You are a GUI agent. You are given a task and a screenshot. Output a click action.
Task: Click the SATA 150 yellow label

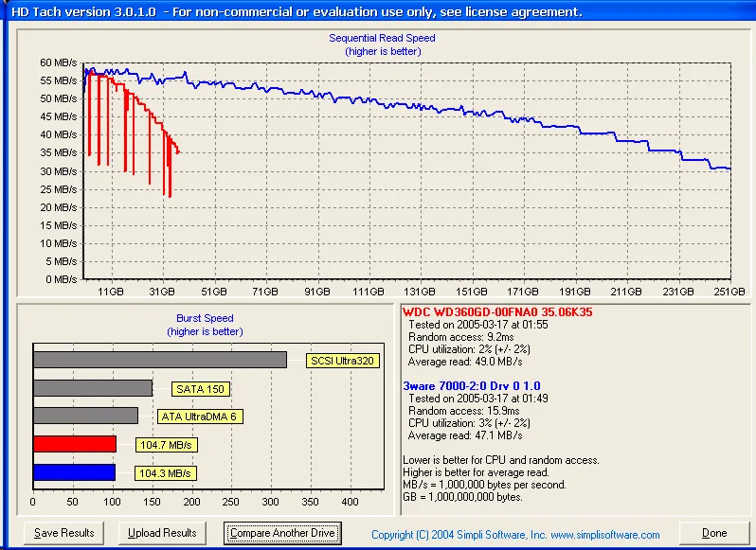coord(201,389)
